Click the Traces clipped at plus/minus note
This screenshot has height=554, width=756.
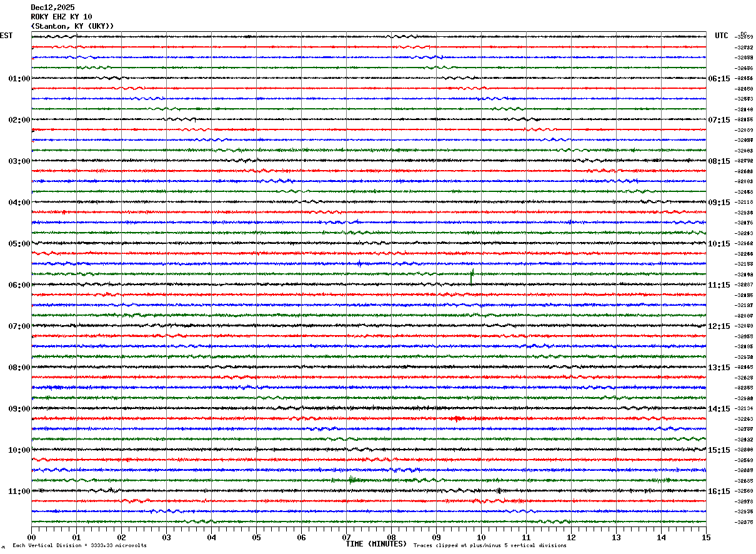tap(490, 546)
